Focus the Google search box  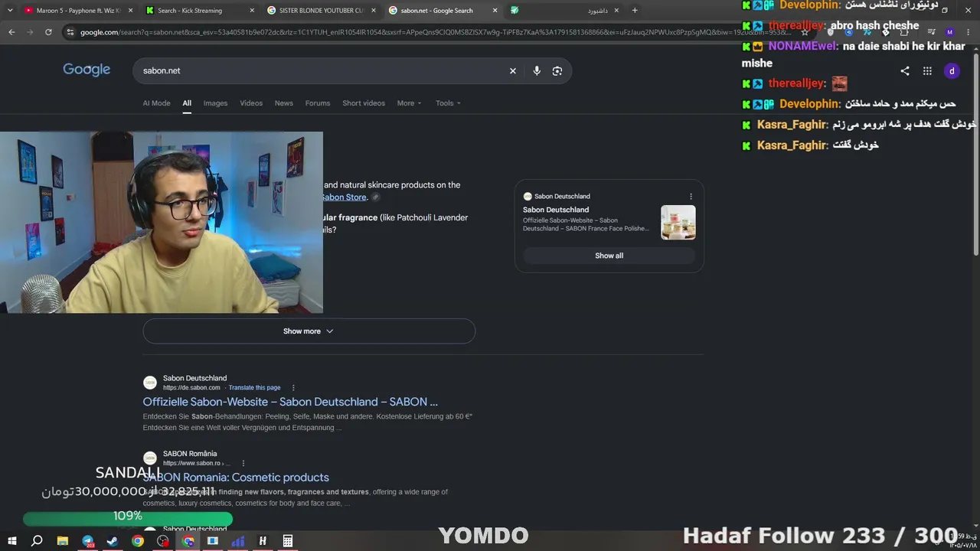pyautogui.click(x=322, y=70)
